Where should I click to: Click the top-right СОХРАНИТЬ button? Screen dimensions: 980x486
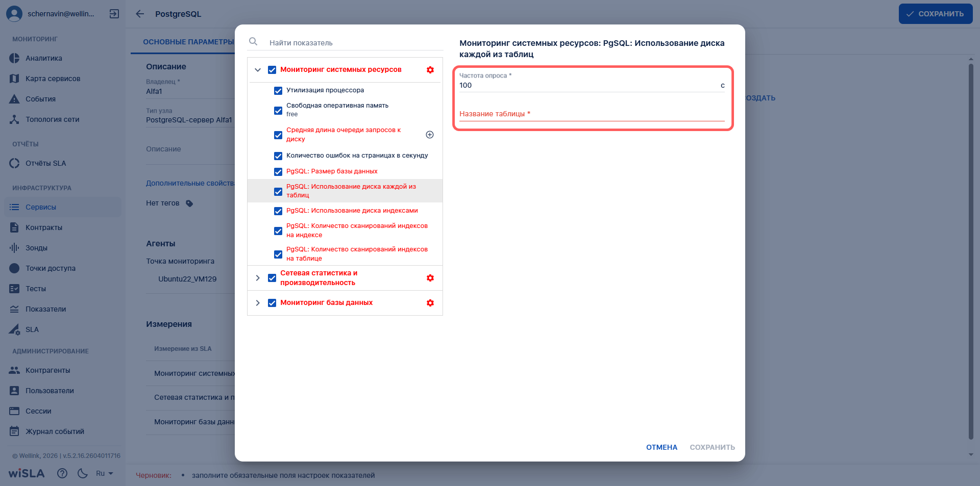(936, 14)
